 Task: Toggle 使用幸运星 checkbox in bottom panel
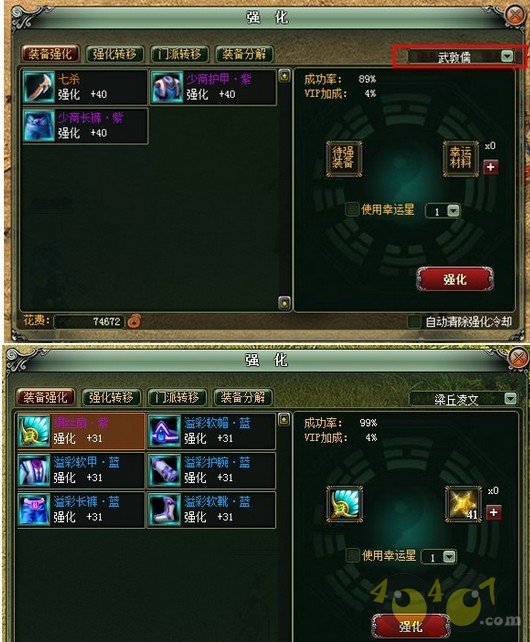[x=352, y=556]
